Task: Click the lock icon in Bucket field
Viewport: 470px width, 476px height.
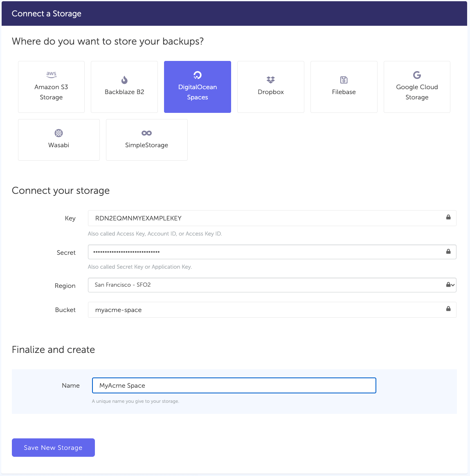Action: 448,309
